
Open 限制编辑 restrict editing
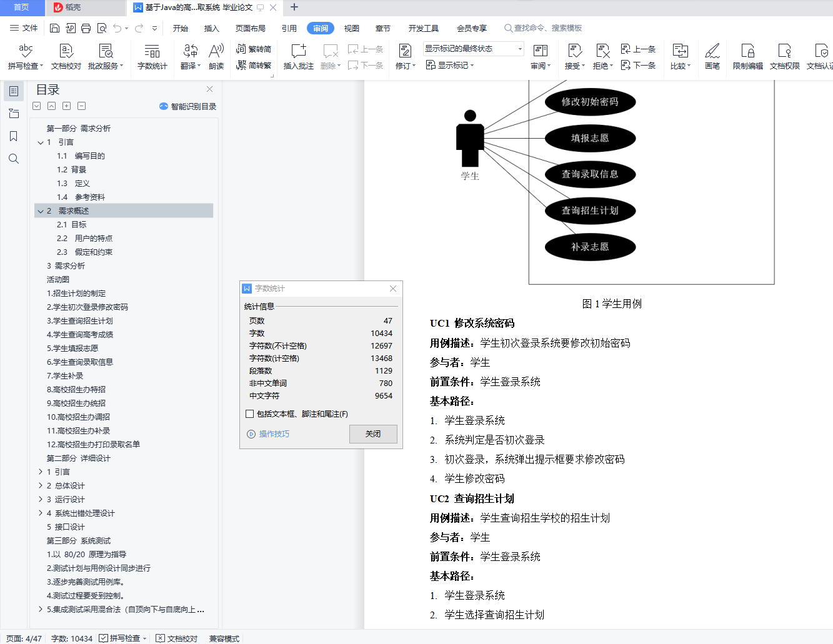pyautogui.click(x=747, y=57)
